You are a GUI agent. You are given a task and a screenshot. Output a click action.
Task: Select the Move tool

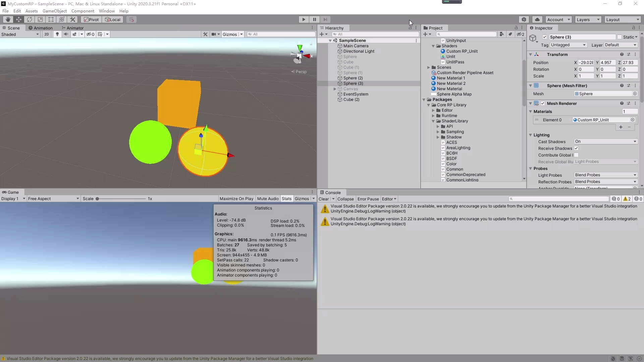pyautogui.click(x=19, y=19)
